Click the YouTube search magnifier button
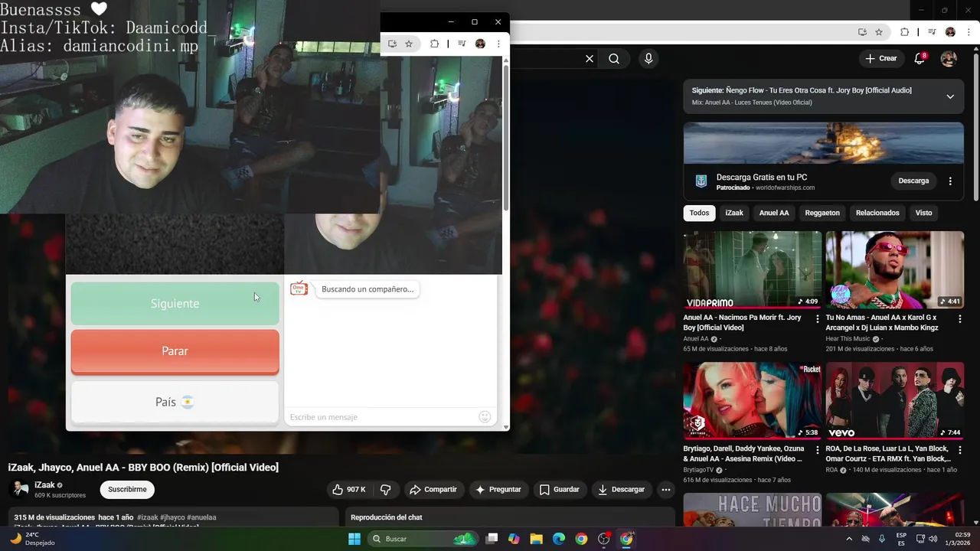 (x=614, y=59)
